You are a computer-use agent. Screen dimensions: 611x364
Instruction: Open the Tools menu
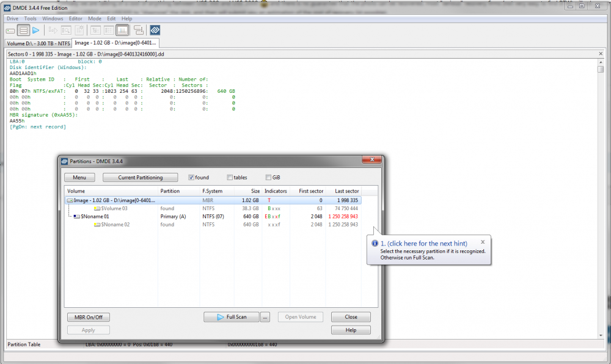pos(30,19)
